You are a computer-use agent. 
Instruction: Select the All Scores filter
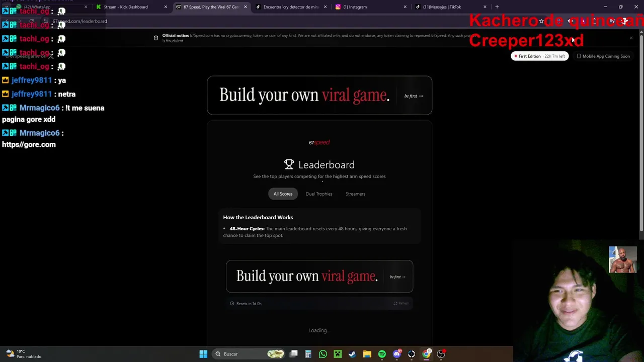[283, 194]
